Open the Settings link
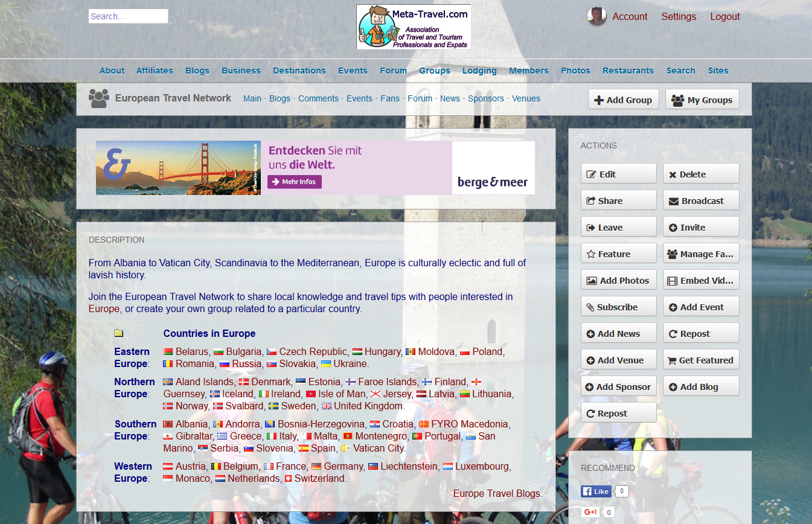812x524 pixels. pos(679,16)
